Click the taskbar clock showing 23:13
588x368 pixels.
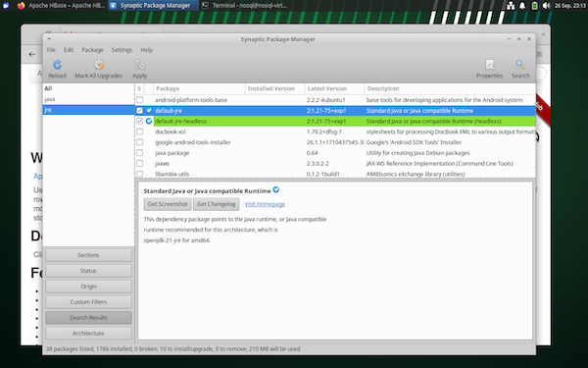[570, 6]
